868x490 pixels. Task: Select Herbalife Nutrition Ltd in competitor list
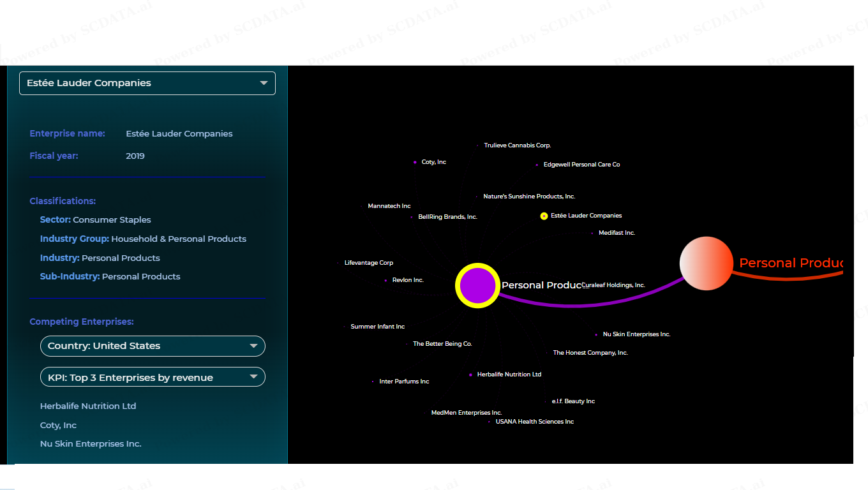tap(88, 406)
